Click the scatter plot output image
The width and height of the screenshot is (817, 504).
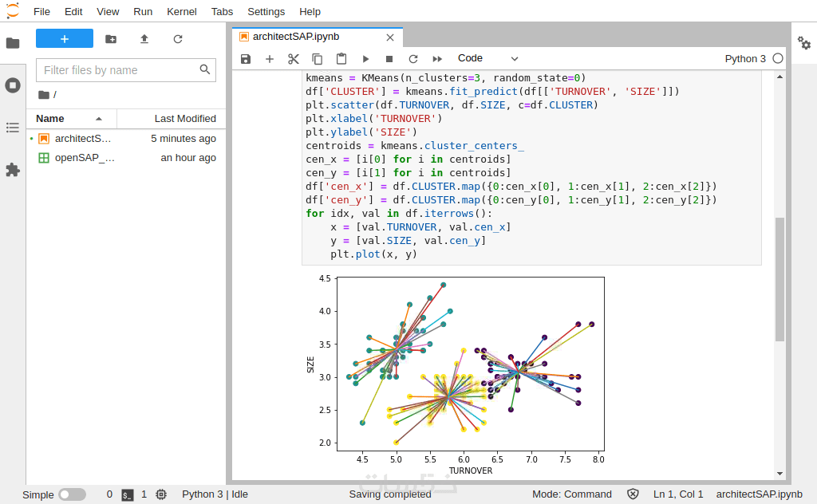456,374
